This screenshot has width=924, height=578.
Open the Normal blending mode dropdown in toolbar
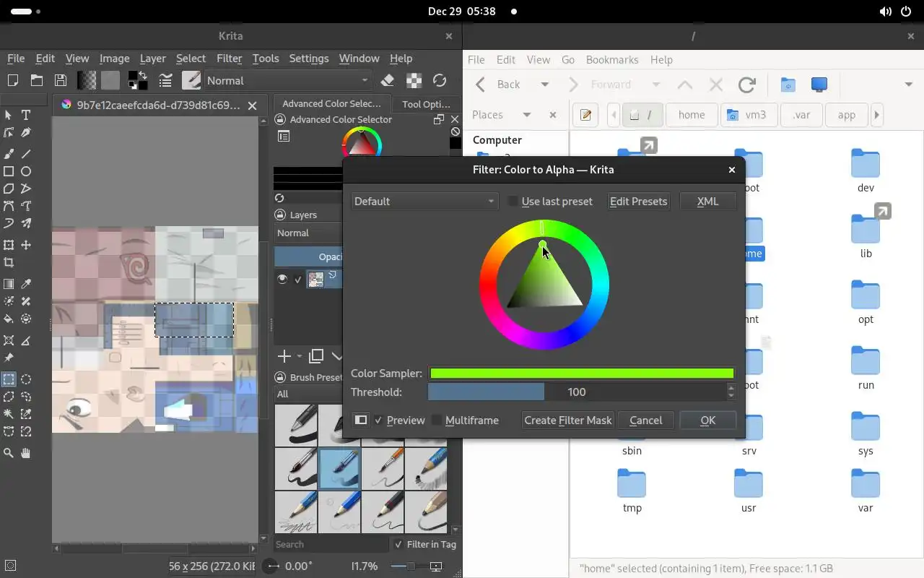288,80
